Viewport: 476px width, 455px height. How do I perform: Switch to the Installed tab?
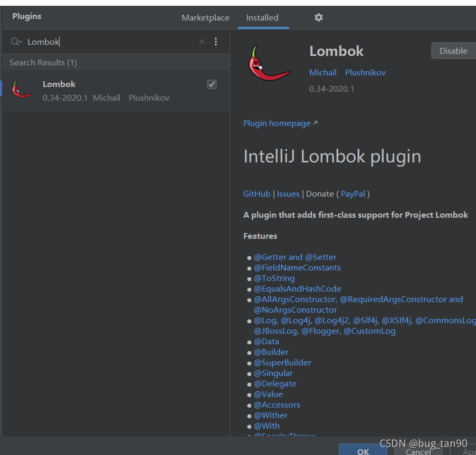pos(262,18)
